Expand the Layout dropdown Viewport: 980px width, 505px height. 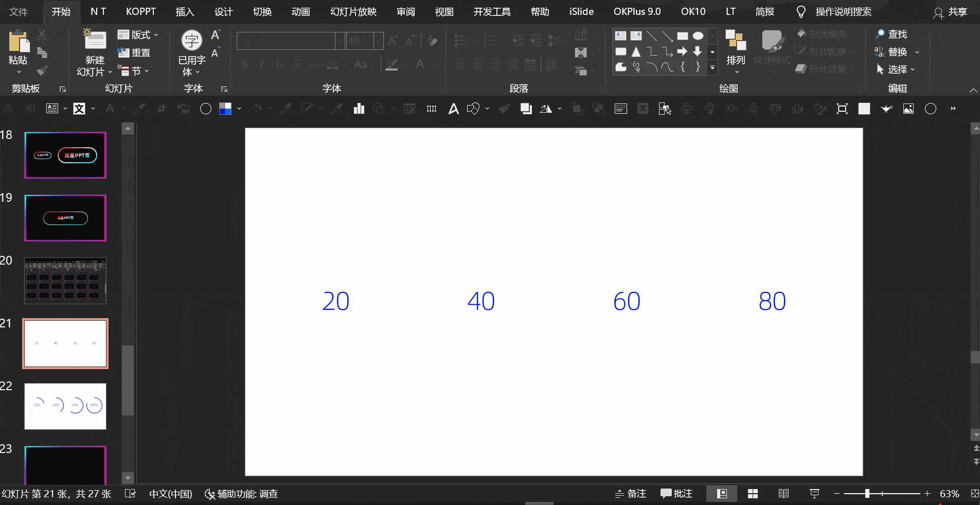[138, 34]
